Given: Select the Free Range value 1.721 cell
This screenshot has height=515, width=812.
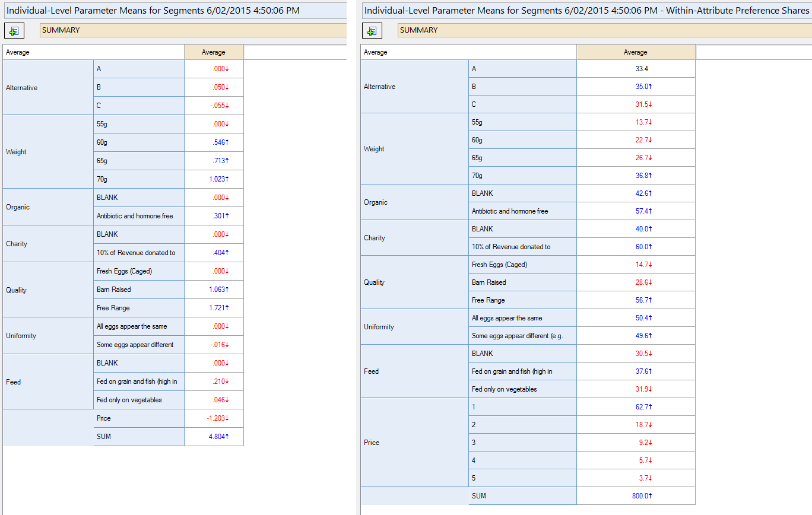Looking at the screenshot, I should [x=214, y=308].
